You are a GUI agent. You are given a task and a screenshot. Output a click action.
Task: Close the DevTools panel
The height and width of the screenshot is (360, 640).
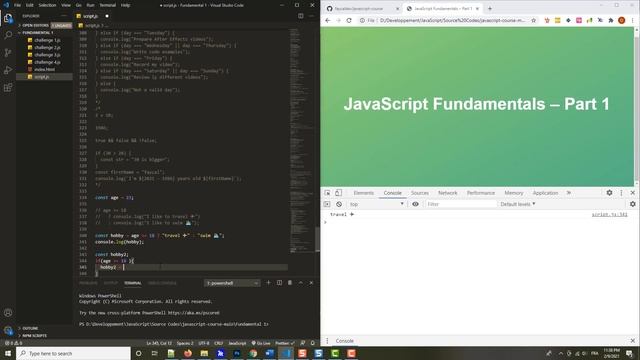(x=633, y=193)
